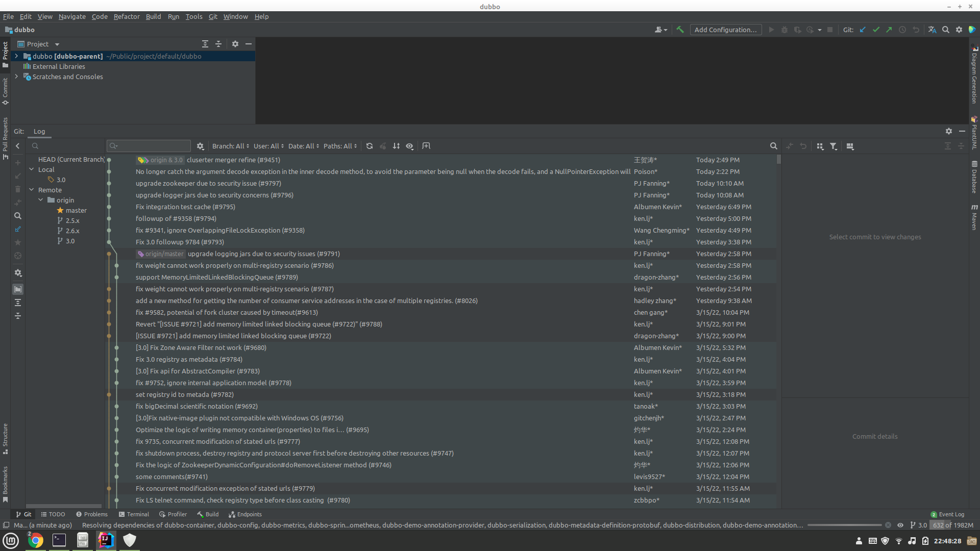980x551 pixels.
Task: Open new log tab icon
Action: tap(426, 146)
